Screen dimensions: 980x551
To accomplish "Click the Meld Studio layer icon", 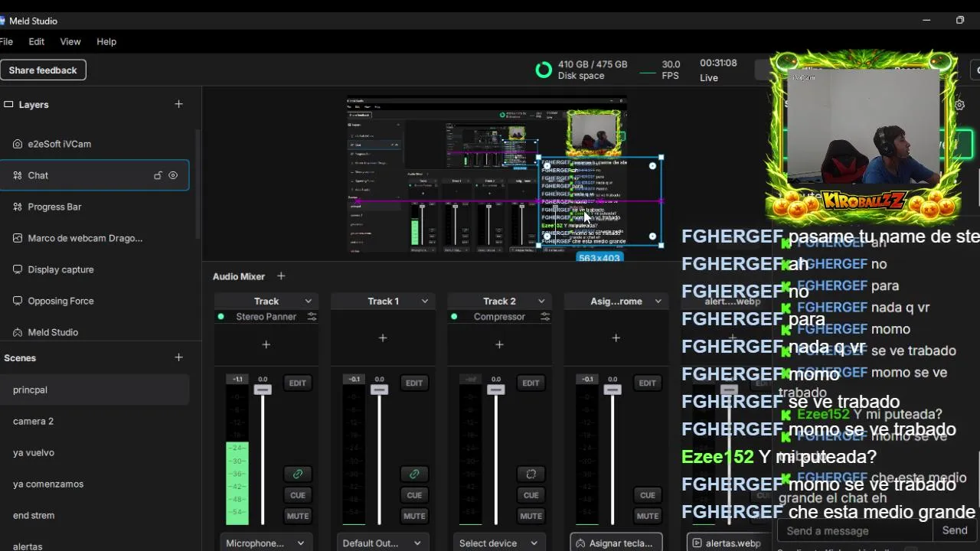I will pos(18,332).
